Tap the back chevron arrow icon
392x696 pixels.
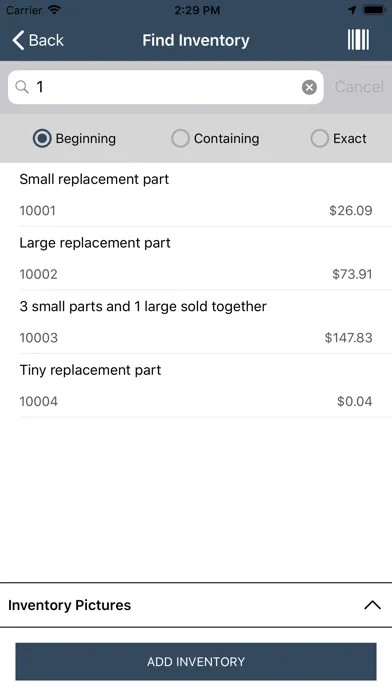(18, 40)
